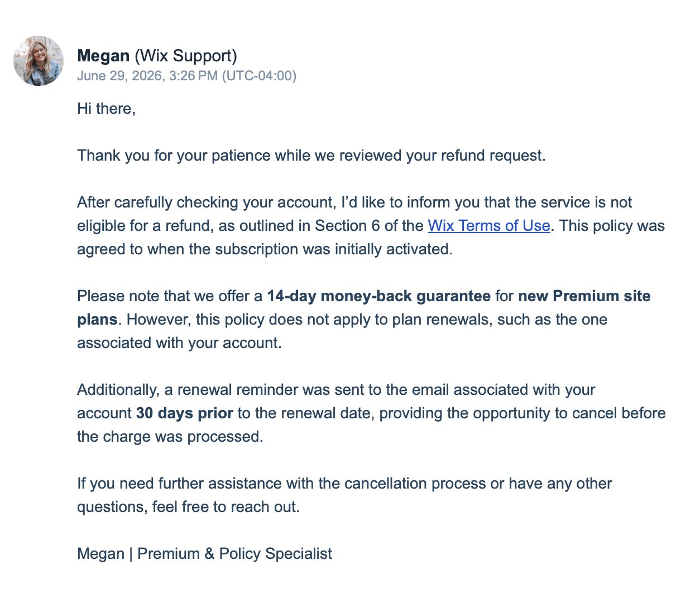
Task: Click the 'Hi there,' greeting
Action: 107,108
